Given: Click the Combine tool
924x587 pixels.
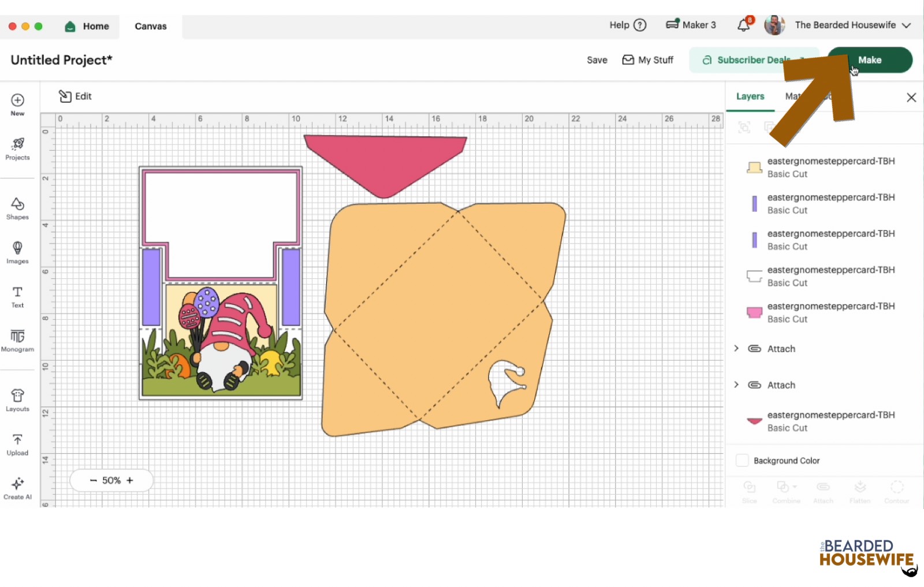Looking at the screenshot, I should coord(786,492).
